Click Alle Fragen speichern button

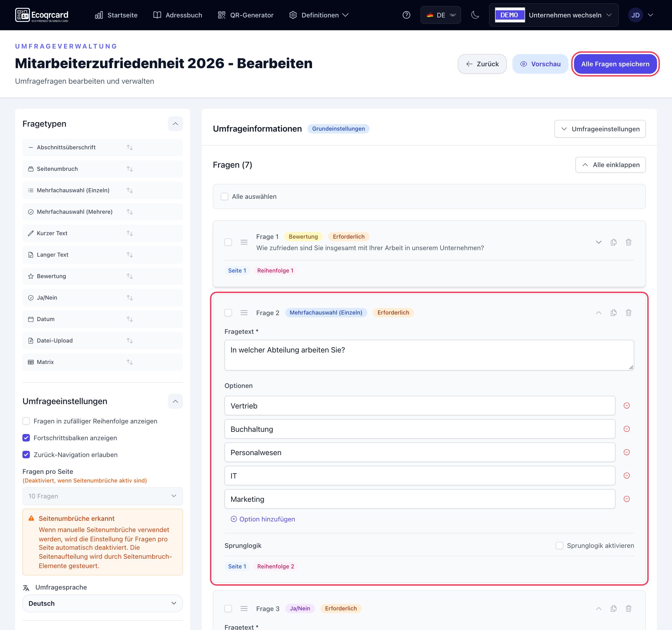click(615, 64)
